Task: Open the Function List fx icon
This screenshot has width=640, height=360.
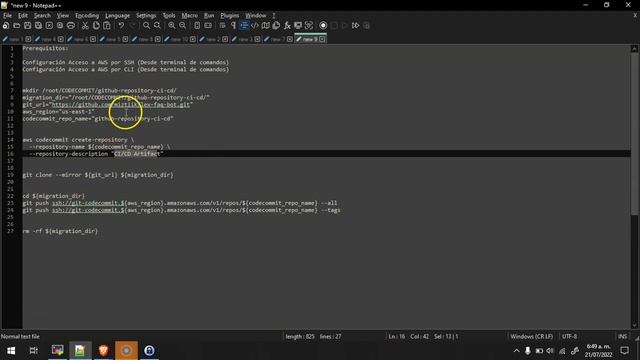Action: click(x=287, y=25)
